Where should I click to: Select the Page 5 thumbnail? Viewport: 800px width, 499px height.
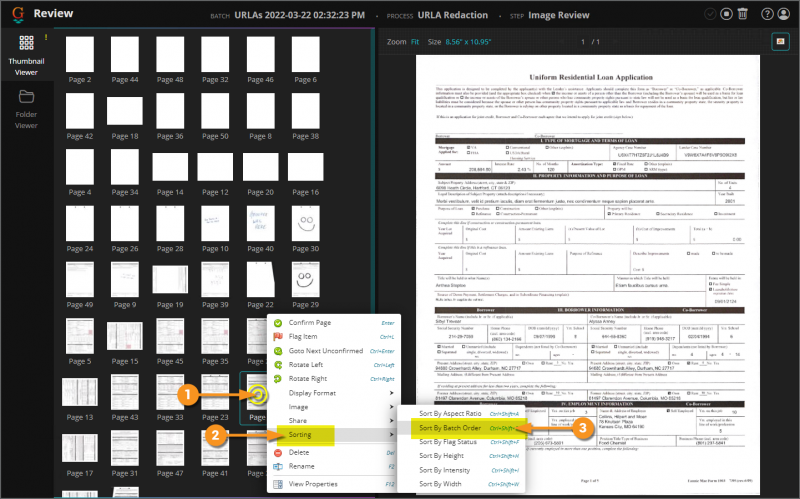80,336
